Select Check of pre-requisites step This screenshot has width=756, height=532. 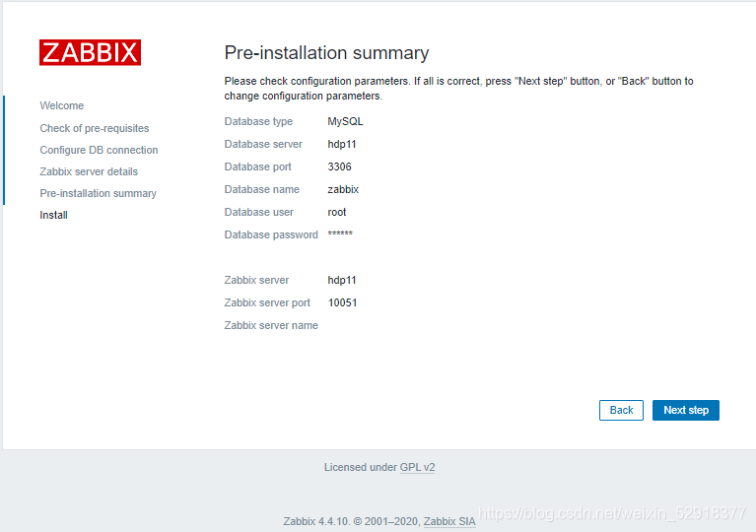(x=95, y=128)
